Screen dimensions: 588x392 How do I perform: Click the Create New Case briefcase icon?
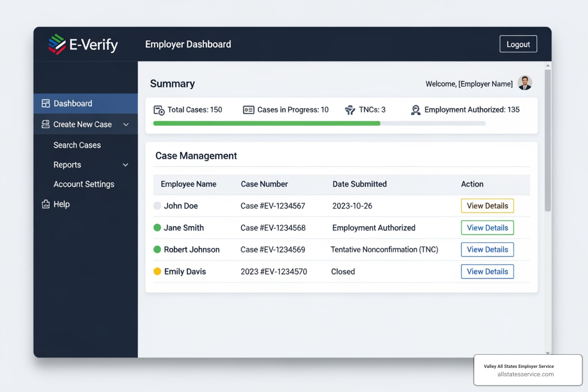[x=46, y=124]
